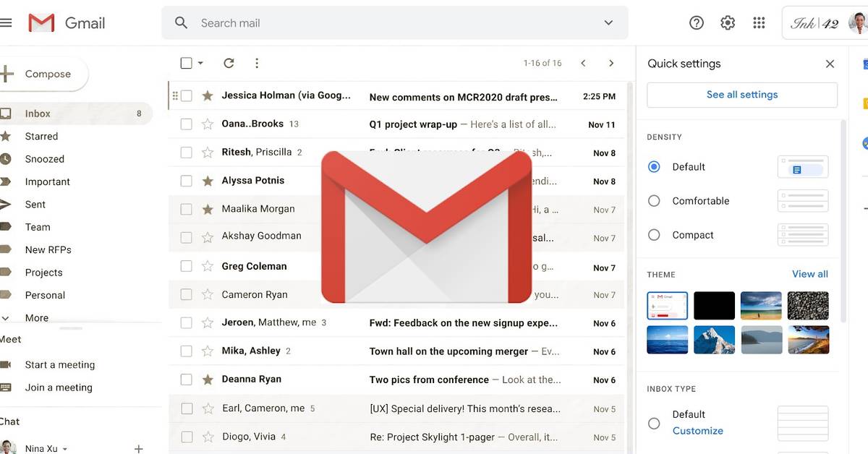The width and height of the screenshot is (868, 454).
Task: Click the View all themes link
Action: point(809,274)
